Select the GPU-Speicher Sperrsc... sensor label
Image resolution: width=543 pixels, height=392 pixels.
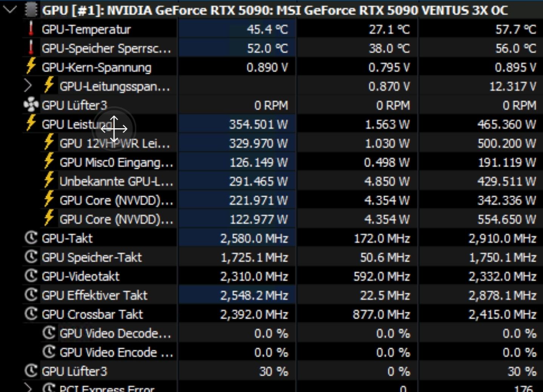tap(106, 48)
